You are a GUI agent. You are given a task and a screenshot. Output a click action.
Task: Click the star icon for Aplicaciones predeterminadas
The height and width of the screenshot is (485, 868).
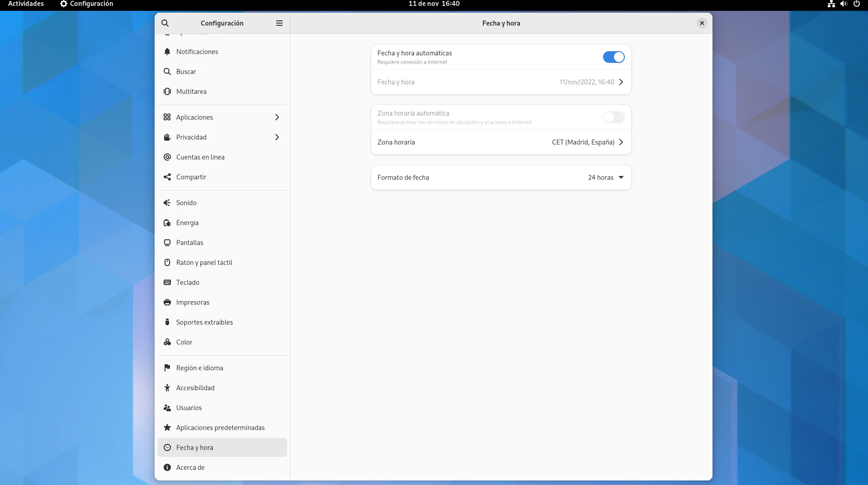coord(167,428)
